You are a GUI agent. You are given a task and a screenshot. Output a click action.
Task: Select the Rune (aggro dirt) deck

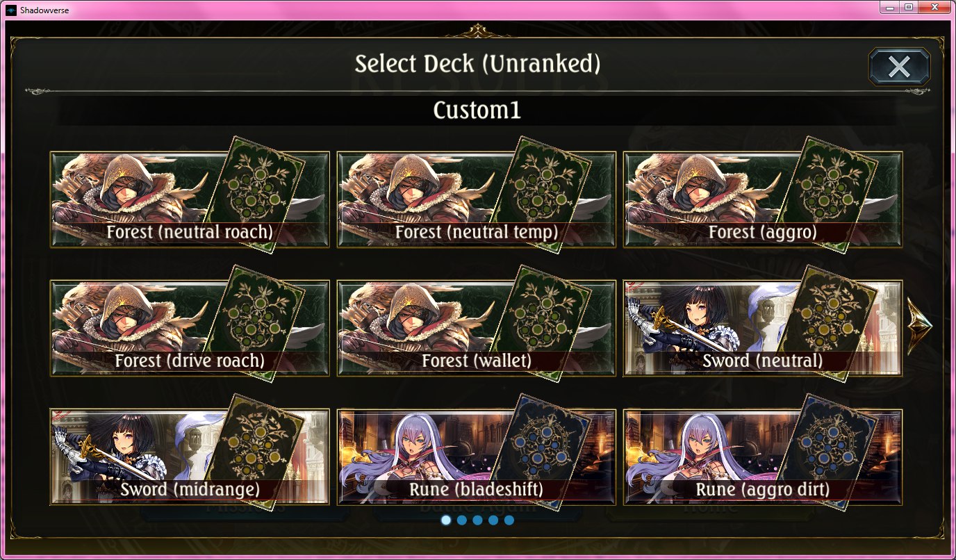pos(763,456)
